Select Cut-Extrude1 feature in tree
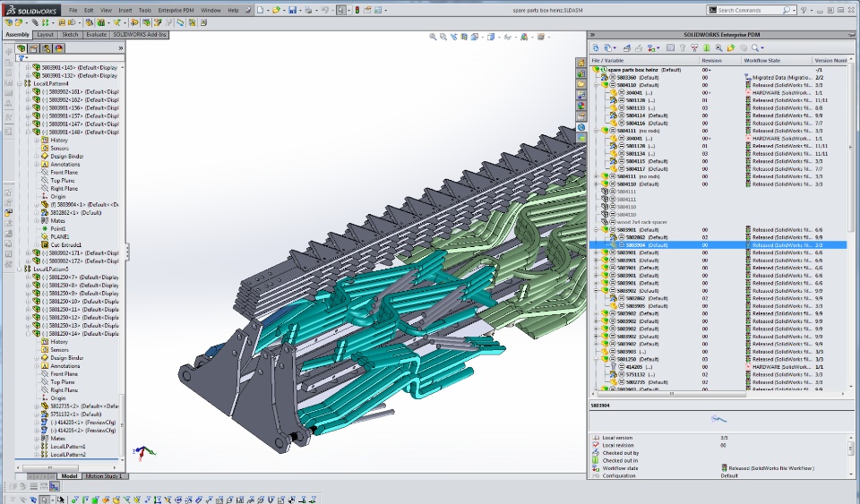 65,245
